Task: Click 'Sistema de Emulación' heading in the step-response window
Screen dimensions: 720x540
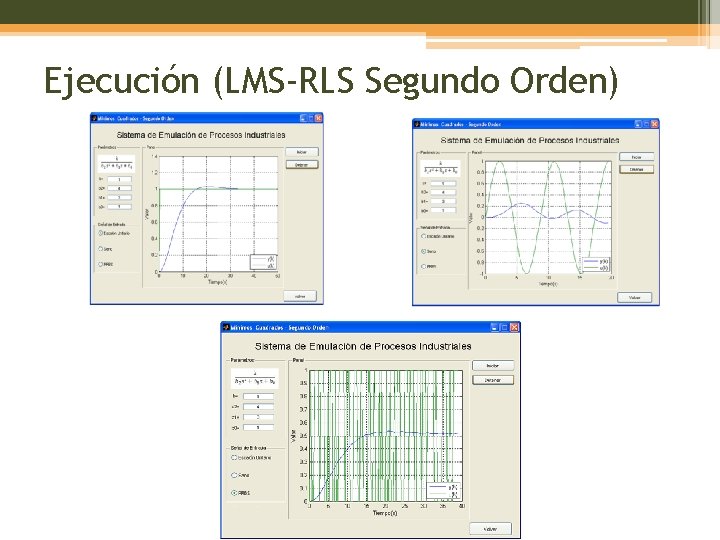Action: point(201,135)
